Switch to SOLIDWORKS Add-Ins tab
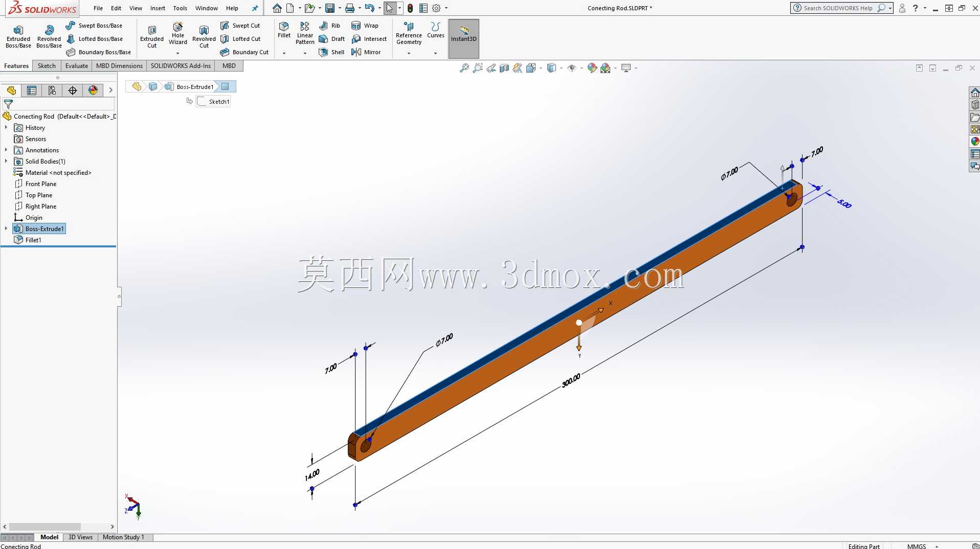The width and height of the screenshot is (980, 549). tap(181, 66)
